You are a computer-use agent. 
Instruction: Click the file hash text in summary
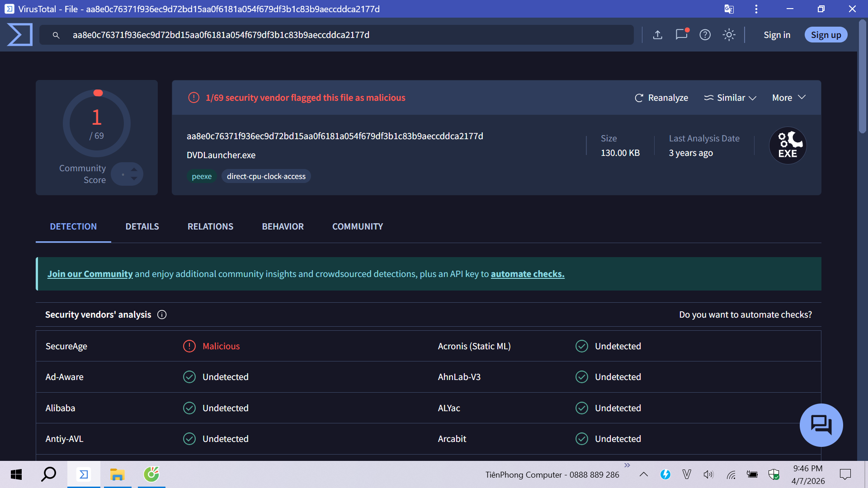point(335,136)
